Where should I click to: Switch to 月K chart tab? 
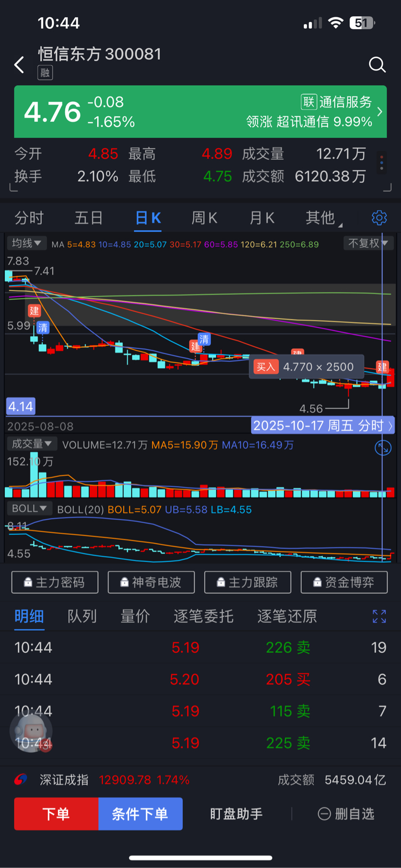262,218
